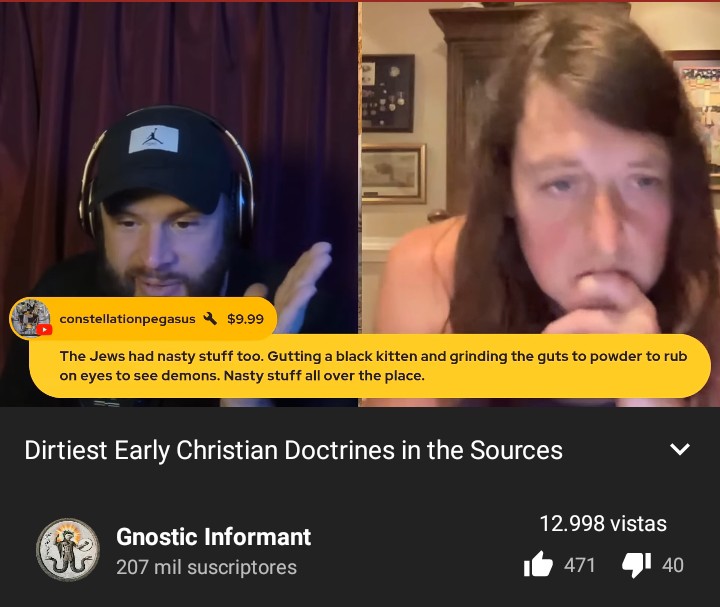Click the 207 mil suscriptores text
Image resolution: width=720 pixels, height=607 pixels.
(207, 567)
